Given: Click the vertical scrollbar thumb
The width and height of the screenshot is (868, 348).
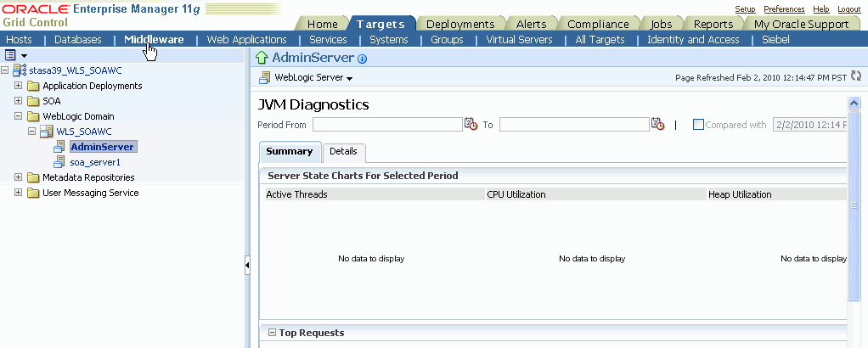Looking at the screenshot, I should click(854, 205).
